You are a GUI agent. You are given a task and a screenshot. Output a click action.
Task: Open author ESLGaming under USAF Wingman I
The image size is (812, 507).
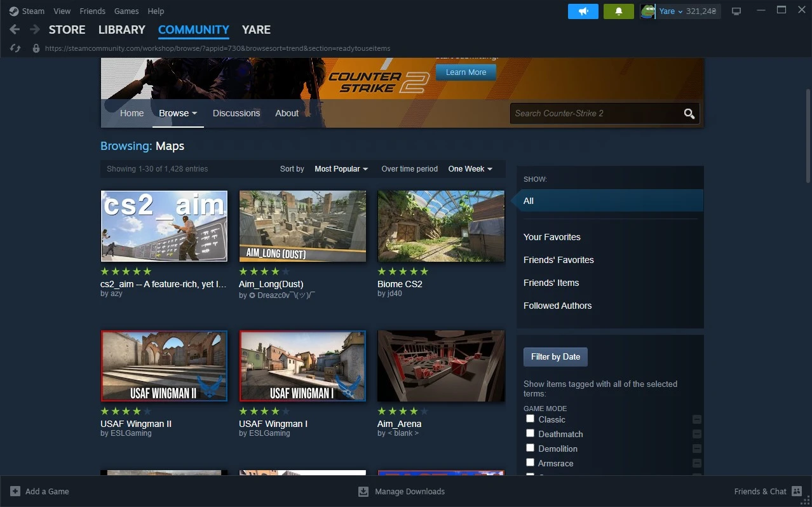pos(269,433)
